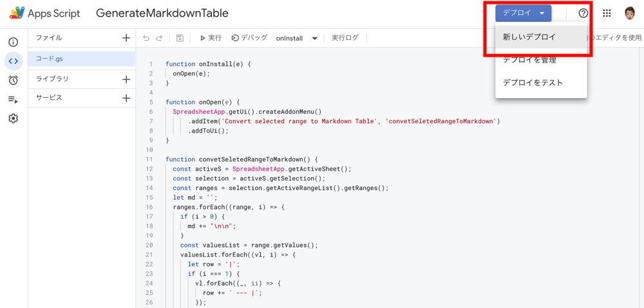This screenshot has height=308, width=644.
Task: Select the Editor code icon in sidebar
Action: pos(13,61)
